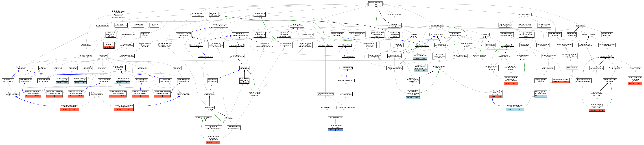Select 'response to external stimulus' node

click(x=121, y=25)
